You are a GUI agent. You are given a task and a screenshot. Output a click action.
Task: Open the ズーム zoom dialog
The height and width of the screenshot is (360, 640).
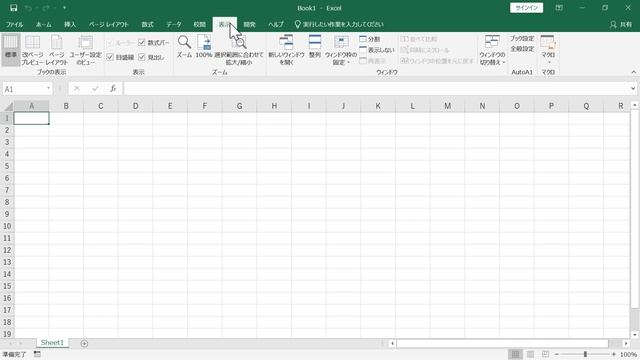[x=184, y=46]
